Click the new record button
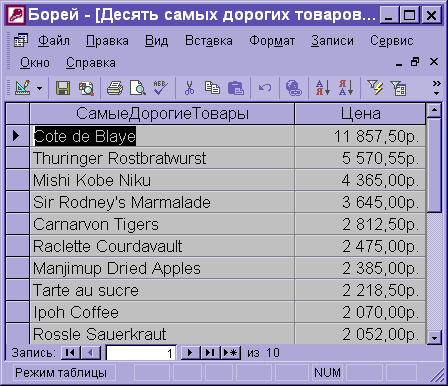 (x=231, y=353)
